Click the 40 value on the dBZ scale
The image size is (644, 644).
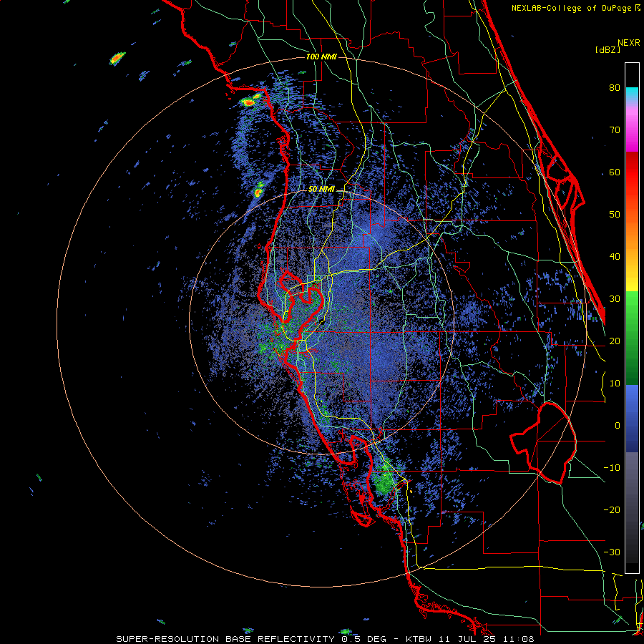click(615, 257)
